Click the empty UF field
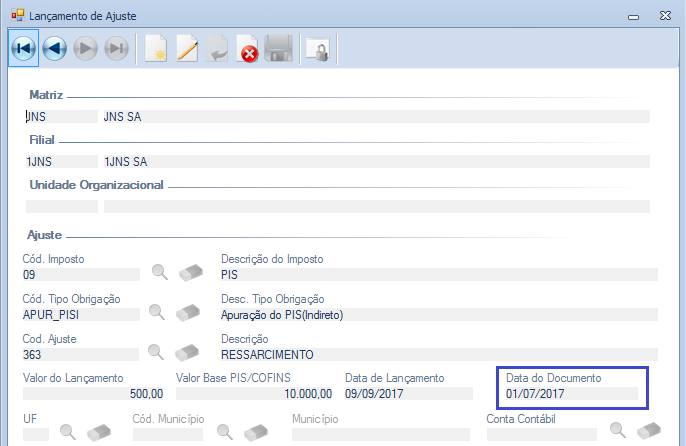Viewport: 686px width, 446px height. (36, 434)
